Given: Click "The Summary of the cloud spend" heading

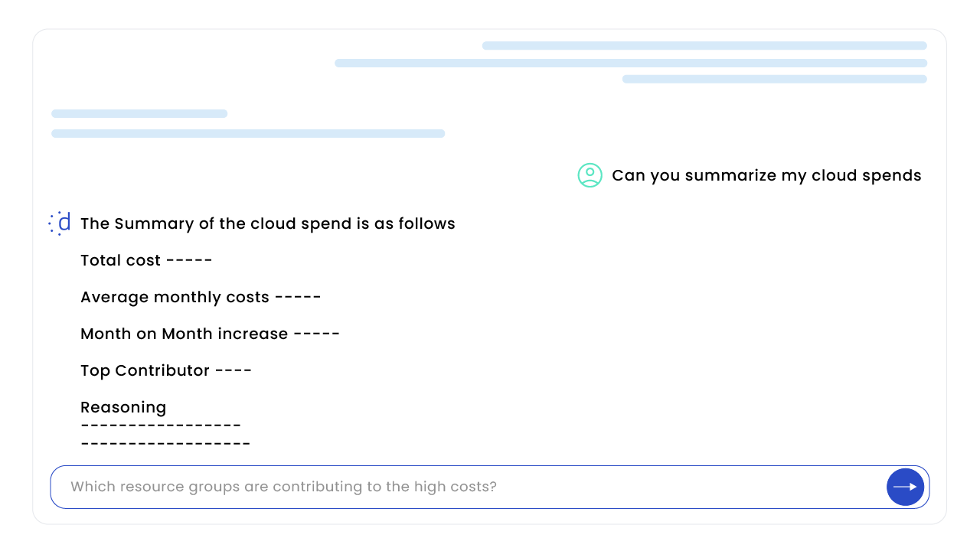Looking at the screenshot, I should (267, 223).
